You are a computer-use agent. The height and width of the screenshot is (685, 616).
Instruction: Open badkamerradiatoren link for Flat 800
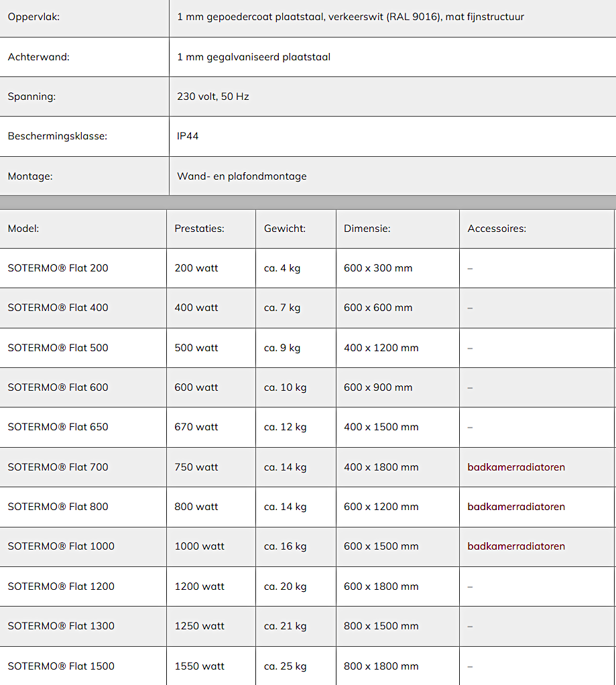coord(516,507)
